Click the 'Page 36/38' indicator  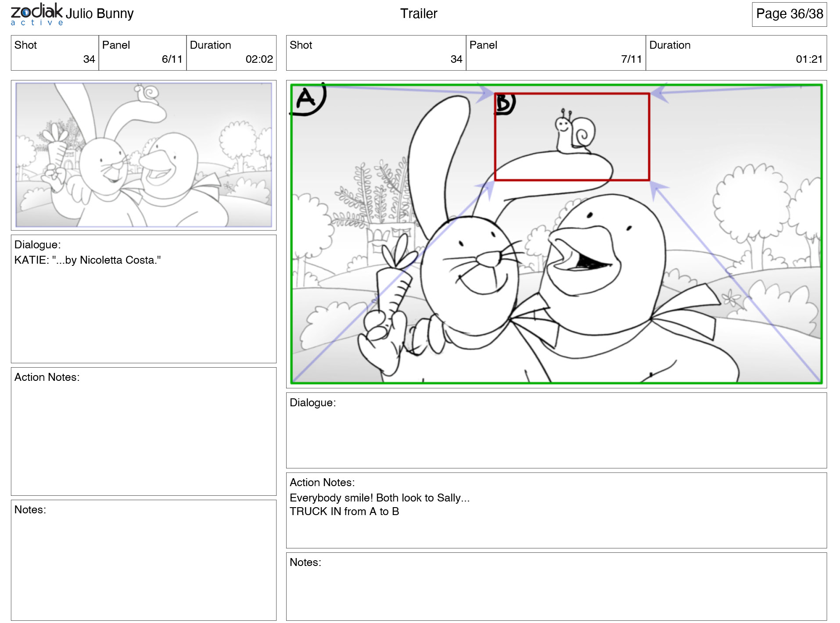(789, 14)
